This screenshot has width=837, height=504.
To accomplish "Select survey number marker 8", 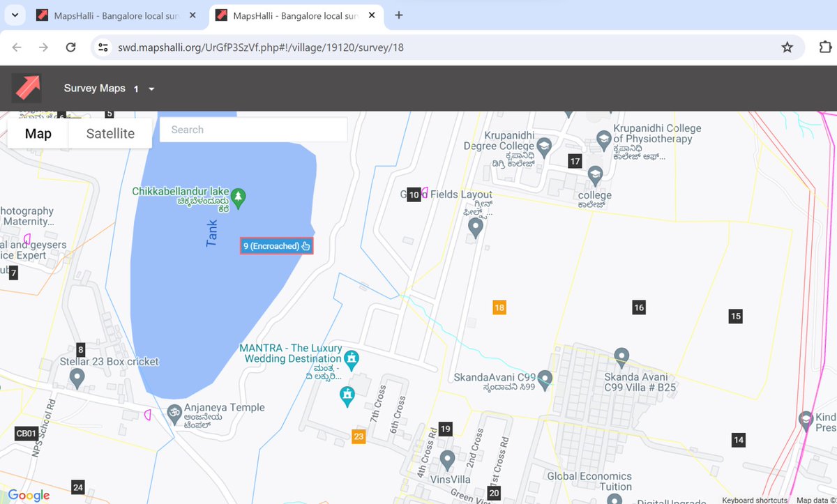I will (x=80, y=349).
